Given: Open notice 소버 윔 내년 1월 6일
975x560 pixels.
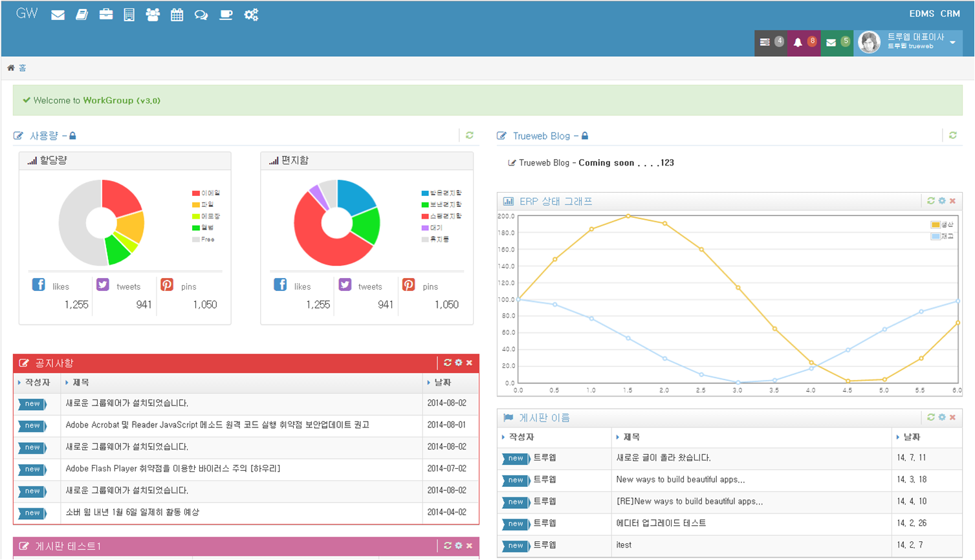Looking at the screenshot, I should tap(133, 512).
